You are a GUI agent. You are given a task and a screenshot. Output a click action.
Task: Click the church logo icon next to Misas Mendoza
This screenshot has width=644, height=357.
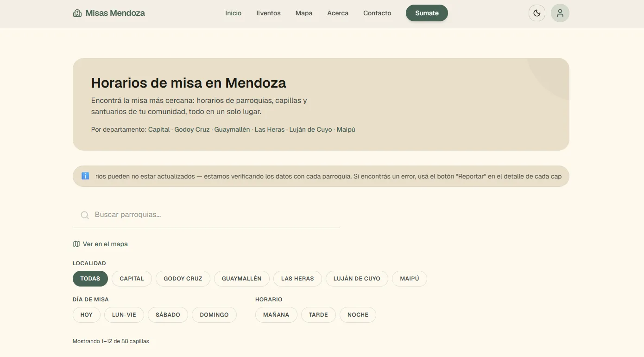click(x=77, y=13)
